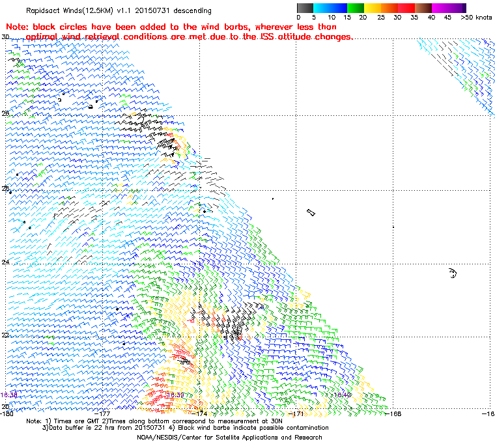Viewport: 495px width, 448px height.
Task: Click the 16:40 time marker
Action: (x=342, y=395)
